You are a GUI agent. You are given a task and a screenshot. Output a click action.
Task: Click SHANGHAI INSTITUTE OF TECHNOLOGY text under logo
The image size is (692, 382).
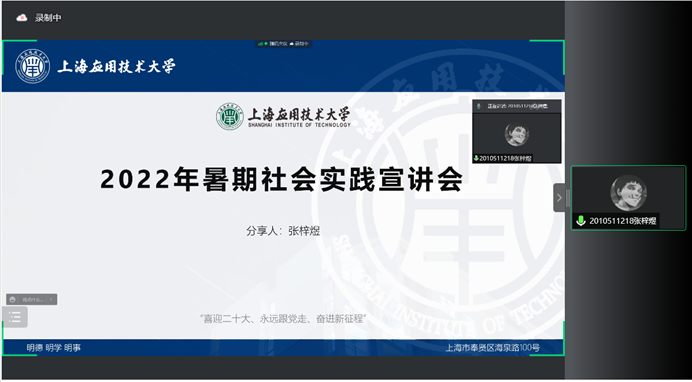pos(299,125)
